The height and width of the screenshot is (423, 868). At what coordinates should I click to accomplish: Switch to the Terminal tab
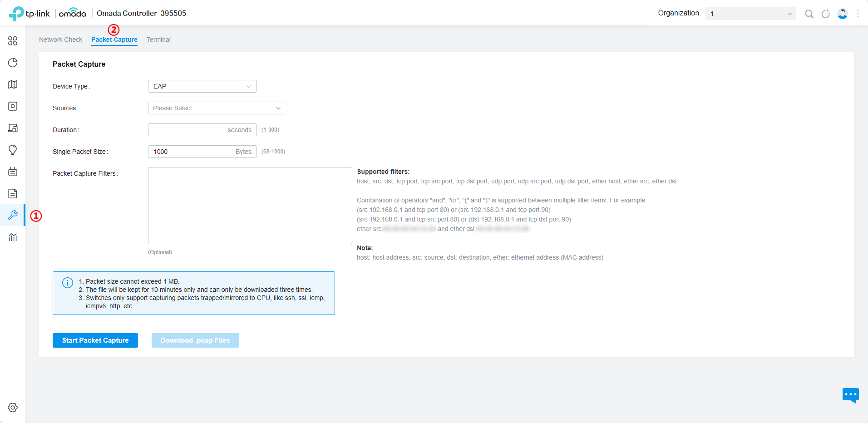158,39
